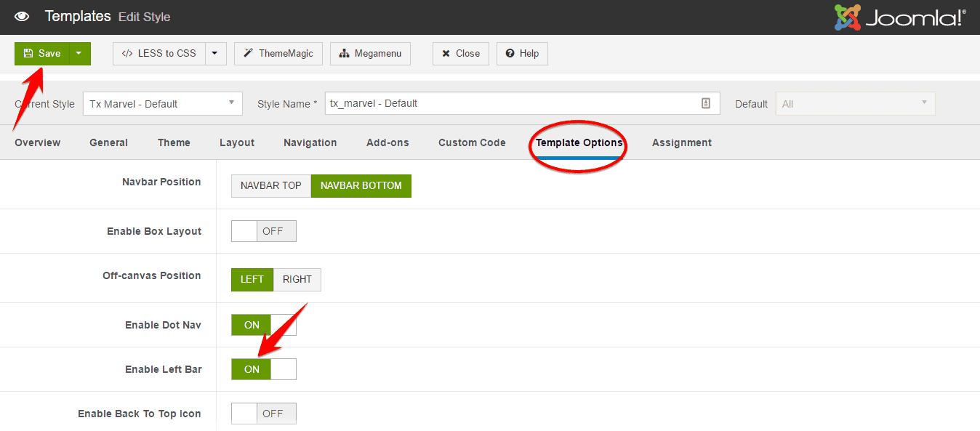Image resolution: width=980 pixels, height=431 pixels.
Task: Open Help with question mark icon
Action: 522,53
